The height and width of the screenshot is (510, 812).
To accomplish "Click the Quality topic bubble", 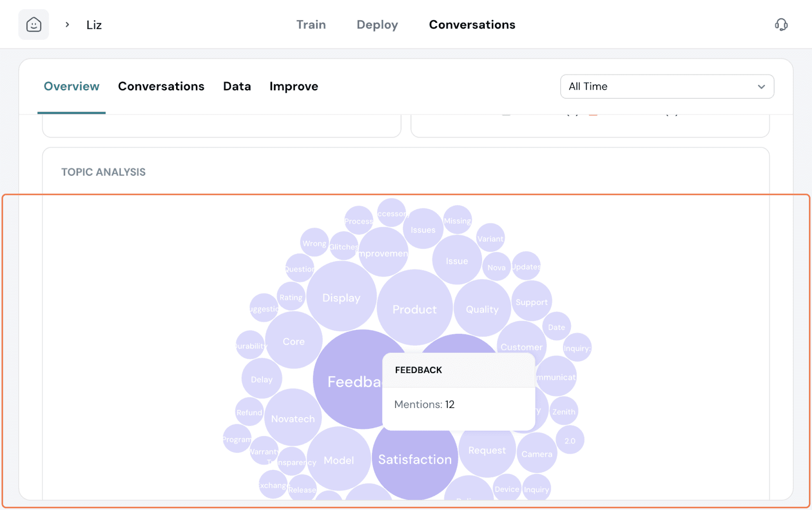I will point(482,309).
